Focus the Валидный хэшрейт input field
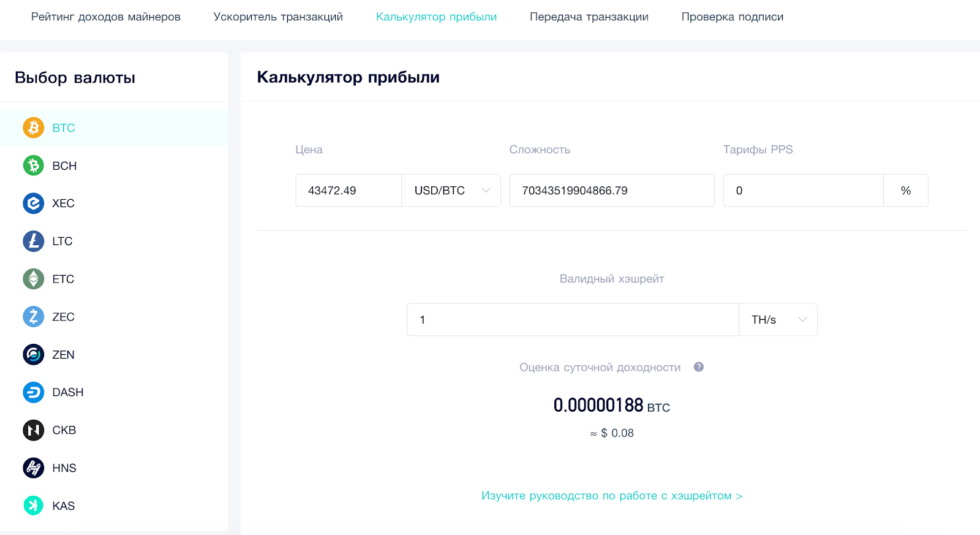The image size is (980, 535). [x=573, y=320]
